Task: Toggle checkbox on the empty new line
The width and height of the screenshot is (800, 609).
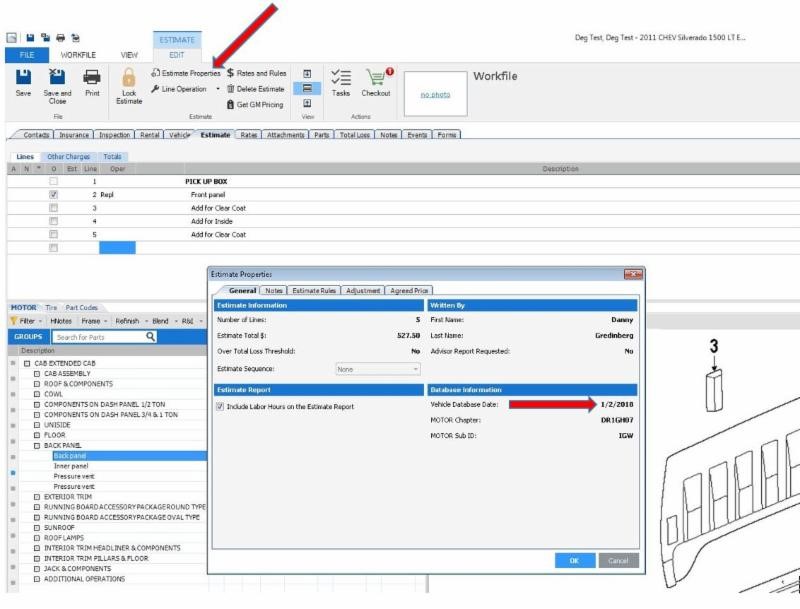Action: tap(54, 248)
